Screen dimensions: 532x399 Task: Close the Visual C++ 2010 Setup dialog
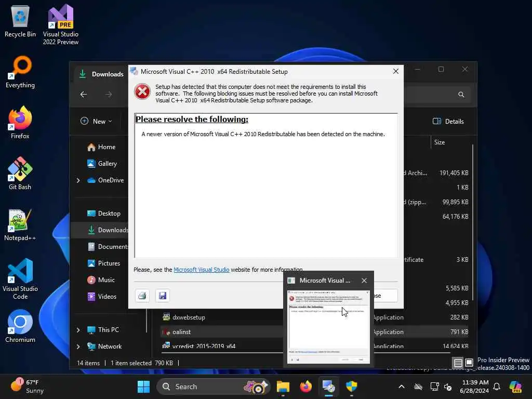pos(395,71)
